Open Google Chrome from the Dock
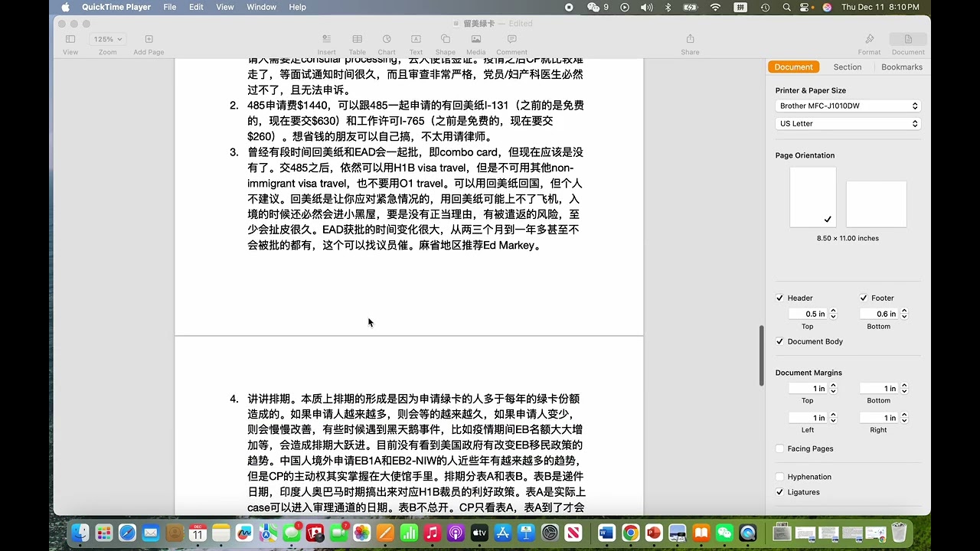 click(x=630, y=533)
